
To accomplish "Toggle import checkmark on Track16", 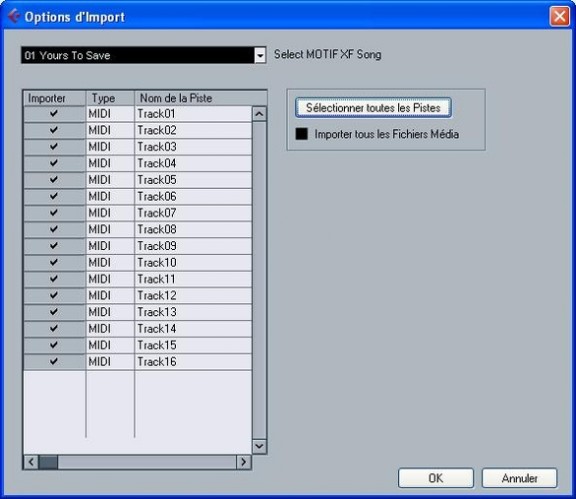I will point(54,362).
